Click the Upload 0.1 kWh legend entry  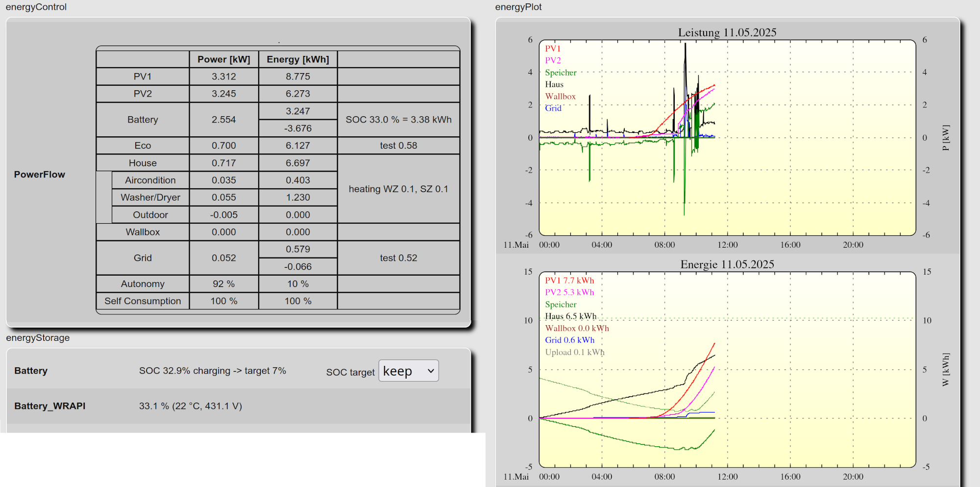574,352
